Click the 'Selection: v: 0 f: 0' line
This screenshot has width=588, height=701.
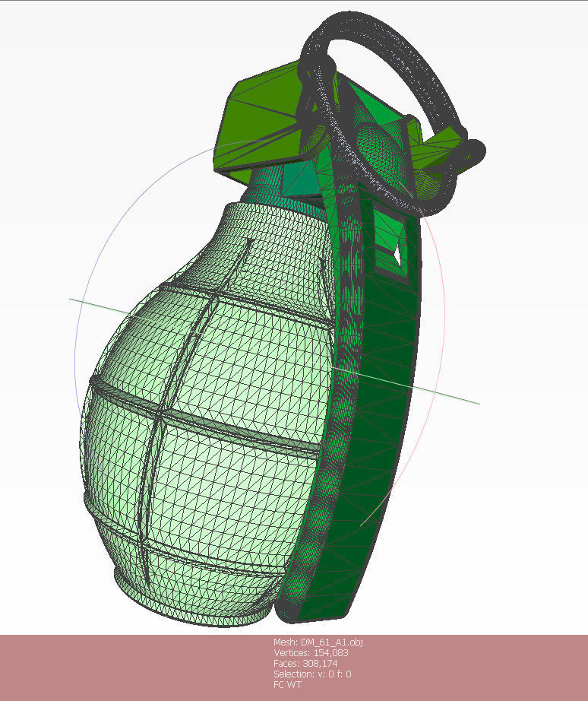coord(312,674)
